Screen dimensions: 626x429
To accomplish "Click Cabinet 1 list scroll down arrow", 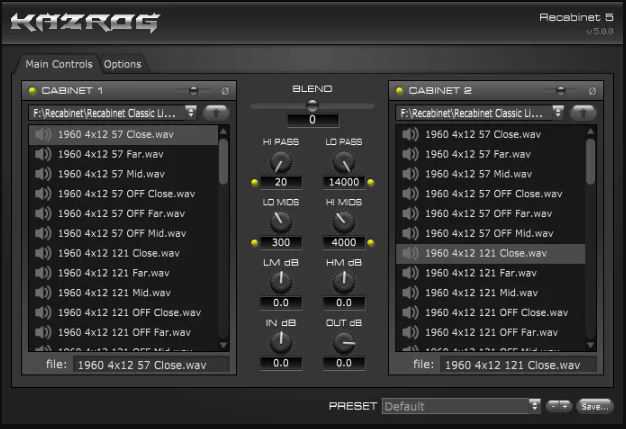I will [x=223, y=345].
